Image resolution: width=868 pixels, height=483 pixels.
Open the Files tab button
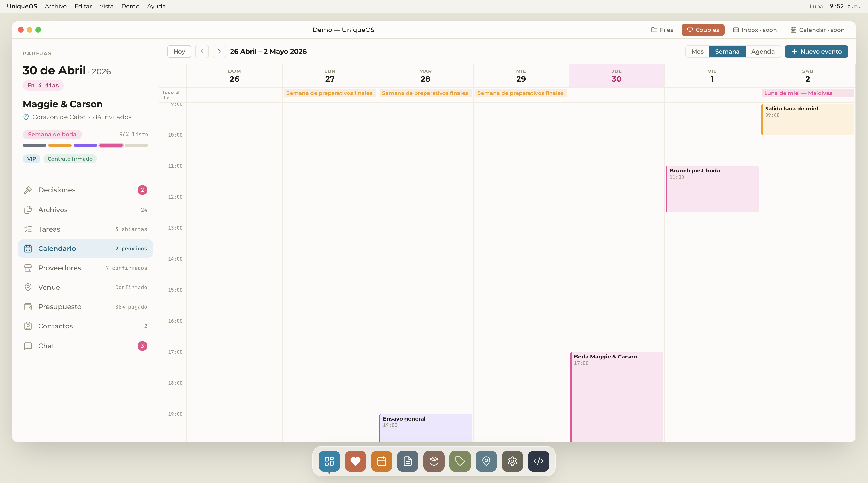click(662, 30)
